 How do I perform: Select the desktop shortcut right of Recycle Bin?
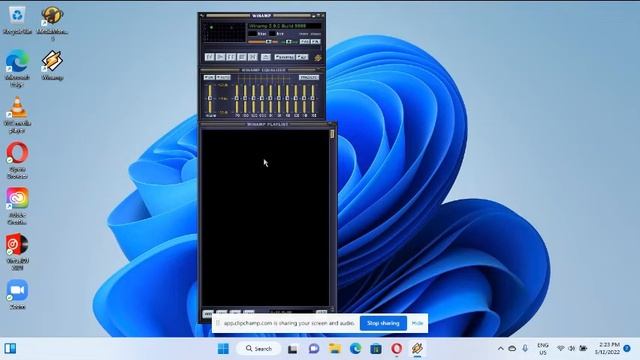tap(52, 23)
